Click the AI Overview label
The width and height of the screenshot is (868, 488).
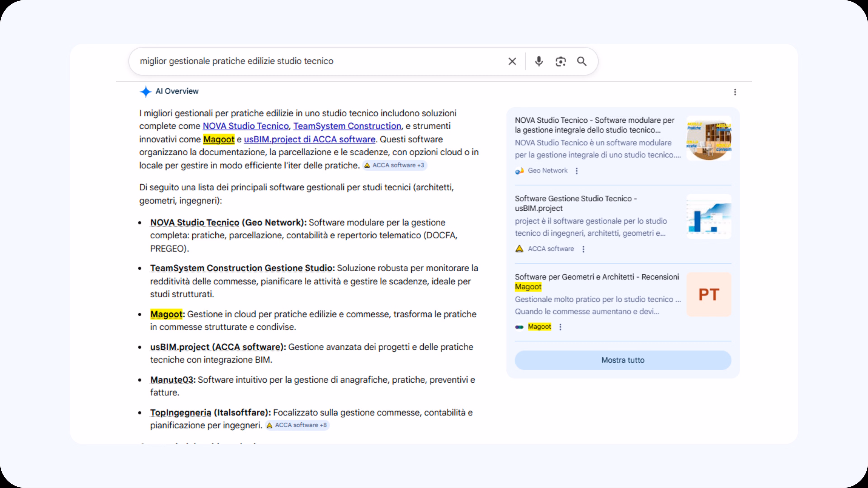pyautogui.click(x=177, y=91)
